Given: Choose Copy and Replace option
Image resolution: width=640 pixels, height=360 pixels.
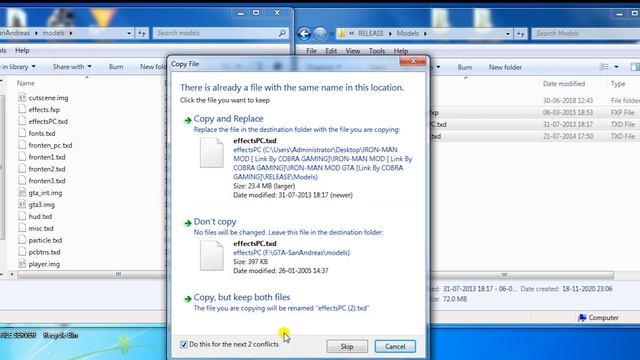Looking at the screenshot, I should pyautogui.click(x=228, y=119).
